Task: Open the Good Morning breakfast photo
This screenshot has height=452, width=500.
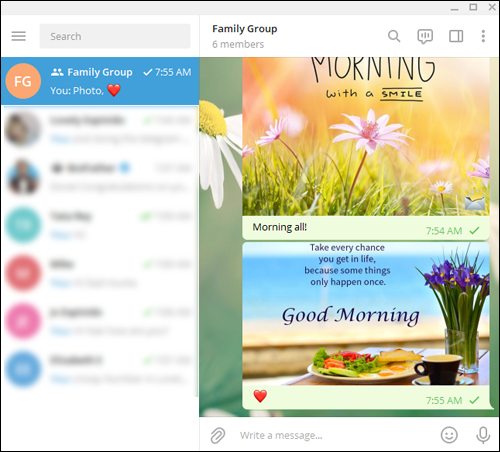Action: tap(366, 314)
